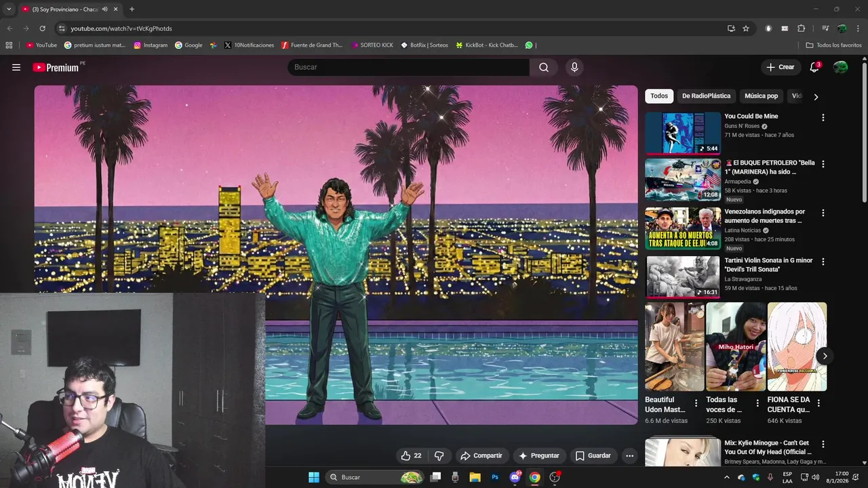Show hidden system tray icons chevron
The image size is (868, 488).
(x=727, y=477)
